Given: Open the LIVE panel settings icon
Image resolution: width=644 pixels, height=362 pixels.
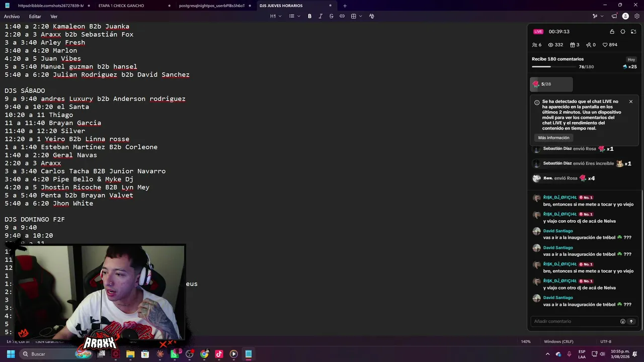Looking at the screenshot, I should pos(623,32).
